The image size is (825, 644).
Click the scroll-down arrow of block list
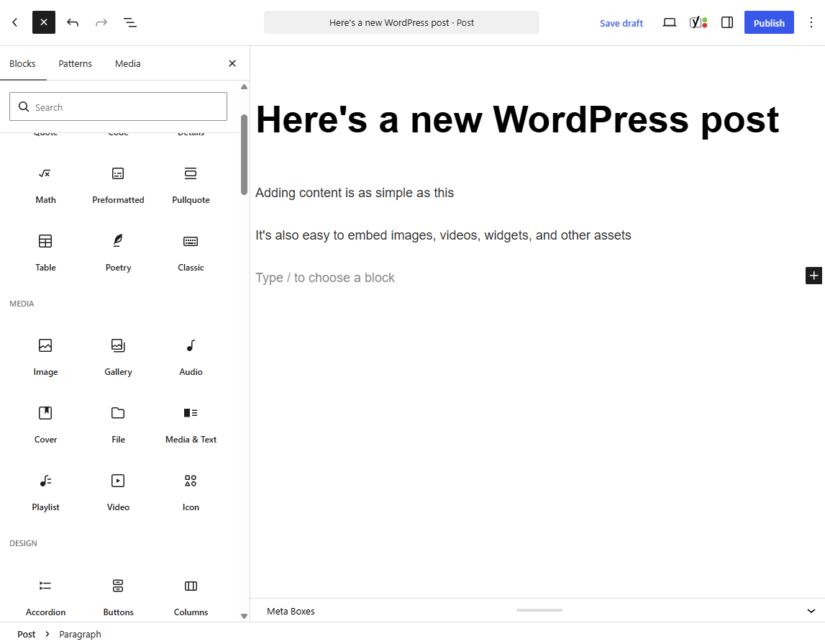coord(244,616)
